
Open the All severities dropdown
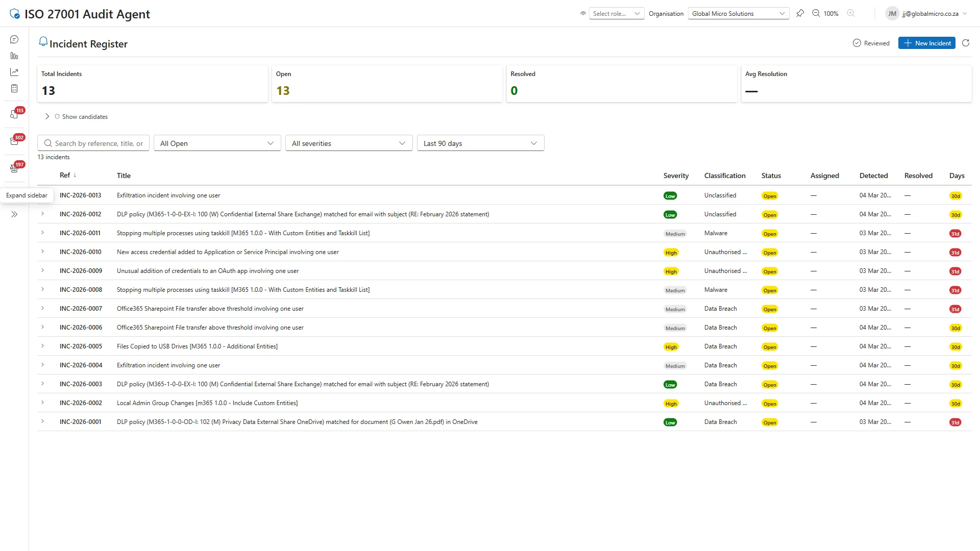(349, 143)
